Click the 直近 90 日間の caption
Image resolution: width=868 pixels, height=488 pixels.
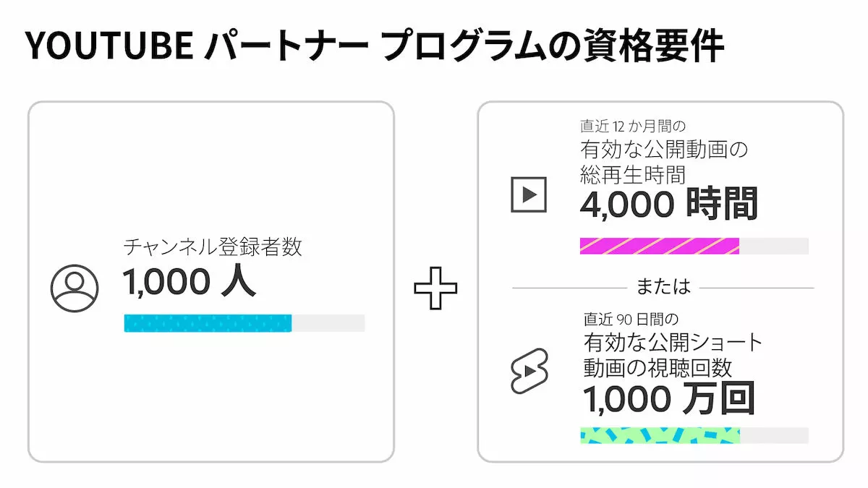[x=631, y=319]
